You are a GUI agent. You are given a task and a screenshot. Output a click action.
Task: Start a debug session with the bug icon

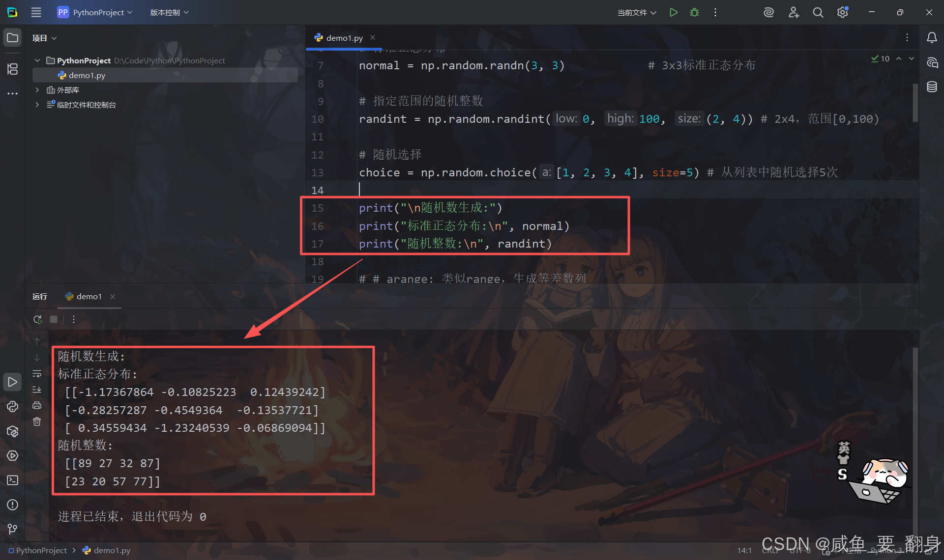[x=694, y=12]
